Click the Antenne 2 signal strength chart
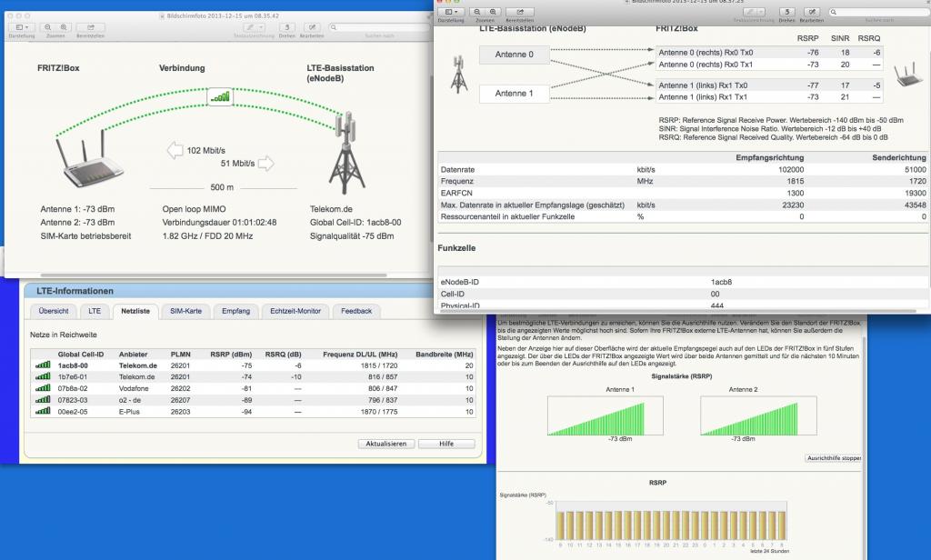 [758, 416]
